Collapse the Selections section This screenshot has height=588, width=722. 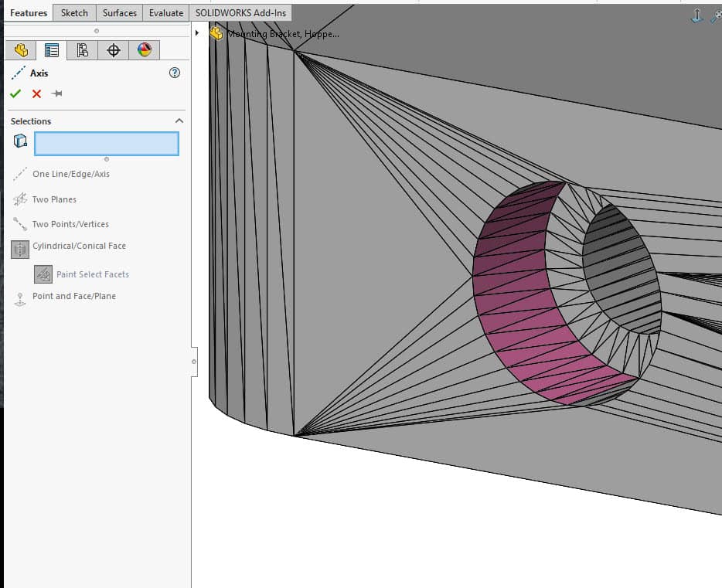pyautogui.click(x=179, y=121)
